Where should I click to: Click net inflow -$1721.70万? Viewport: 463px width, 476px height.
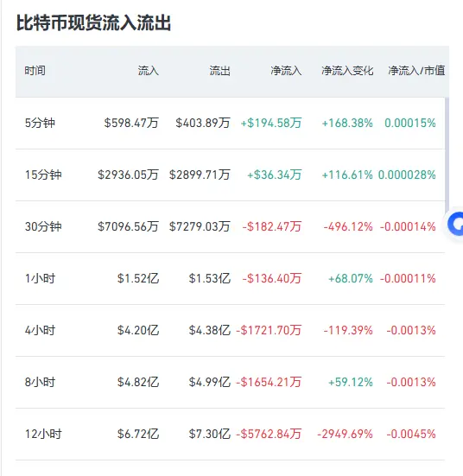pyautogui.click(x=269, y=330)
